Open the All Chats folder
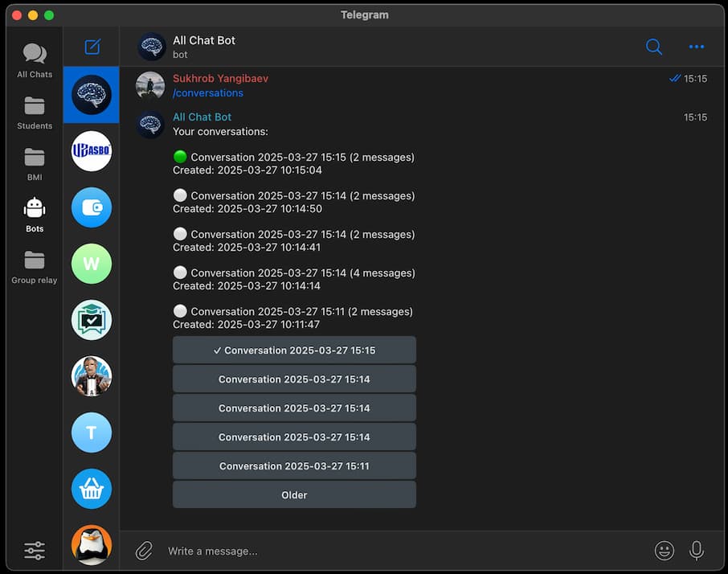Image resolution: width=728 pixels, height=574 pixels. (x=35, y=60)
